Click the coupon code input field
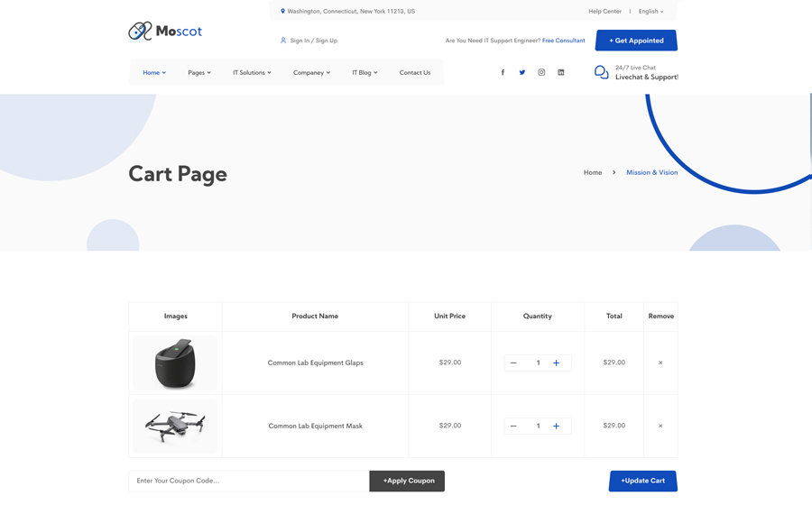 tap(249, 481)
